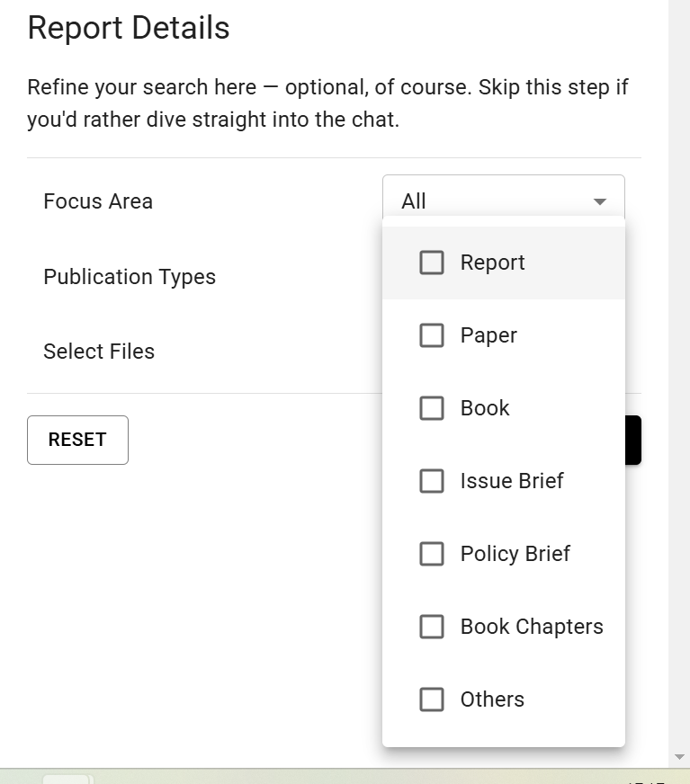Image resolution: width=690 pixels, height=784 pixels.
Task: Pick the 'Others' option label
Action: 491,699
